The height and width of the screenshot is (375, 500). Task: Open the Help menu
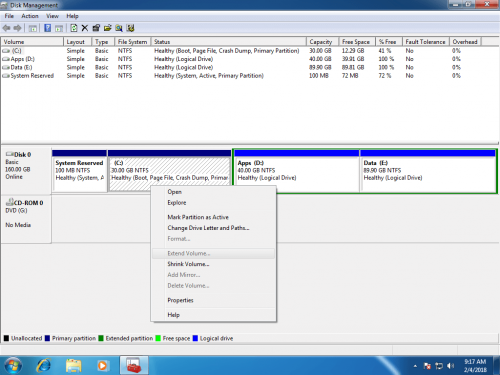72,16
